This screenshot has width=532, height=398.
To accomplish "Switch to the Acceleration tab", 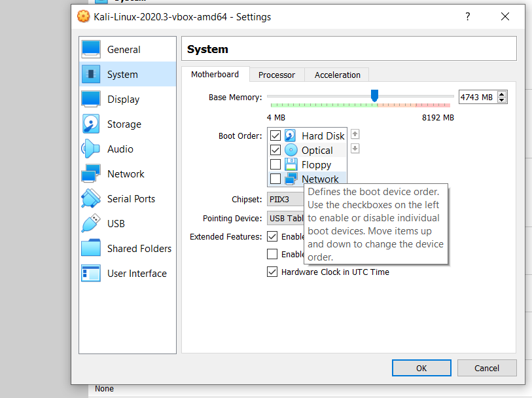I will [x=337, y=75].
